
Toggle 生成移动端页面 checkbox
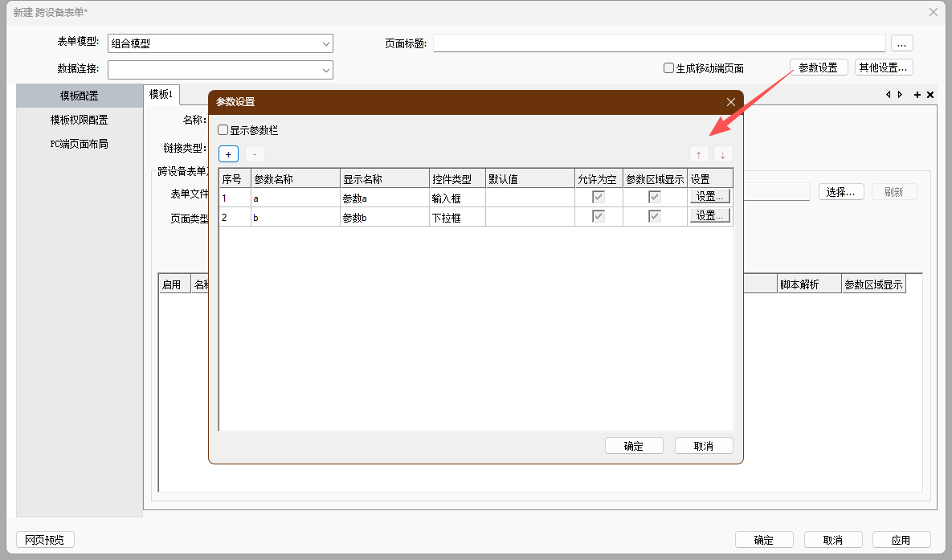668,68
